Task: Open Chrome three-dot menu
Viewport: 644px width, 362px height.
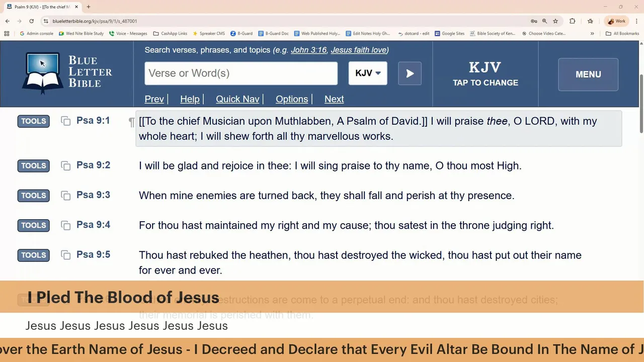Action: coord(636,21)
